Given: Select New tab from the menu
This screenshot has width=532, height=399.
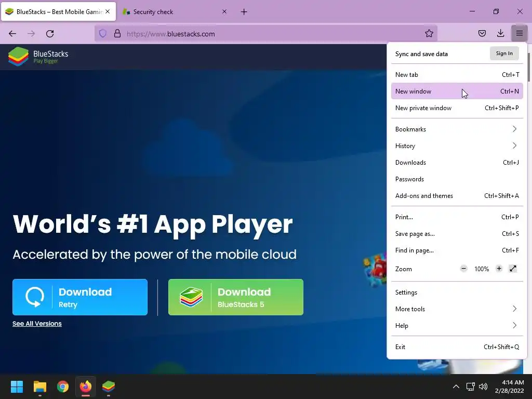Looking at the screenshot, I should click(x=457, y=75).
